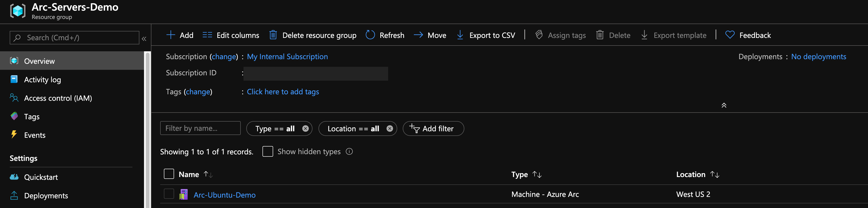Select the Arc-Ubuntu-Demo row checkbox
868x208 pixels.
[x=169, y=194]
